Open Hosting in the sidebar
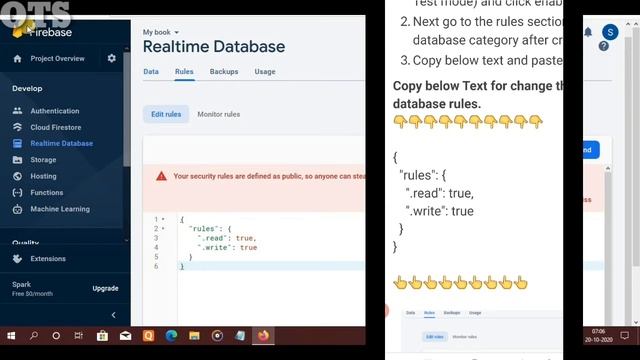Screen dimensions: 640x360 [x=43, y=176]
